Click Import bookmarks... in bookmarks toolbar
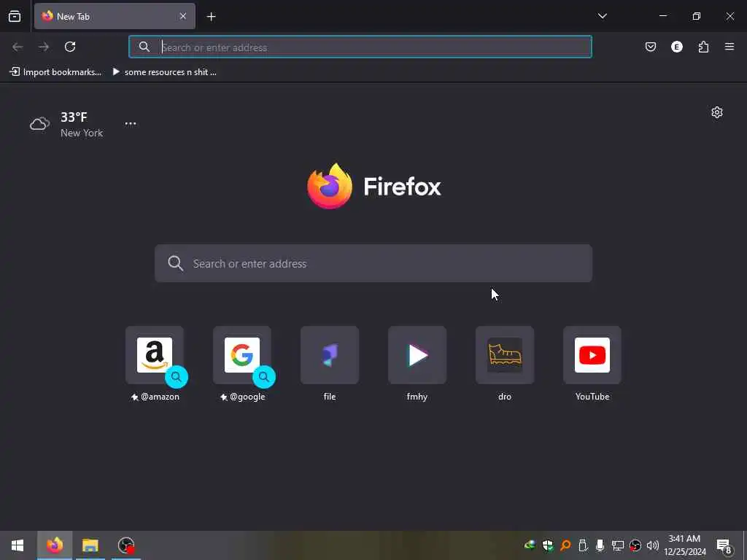 (55, 72)
